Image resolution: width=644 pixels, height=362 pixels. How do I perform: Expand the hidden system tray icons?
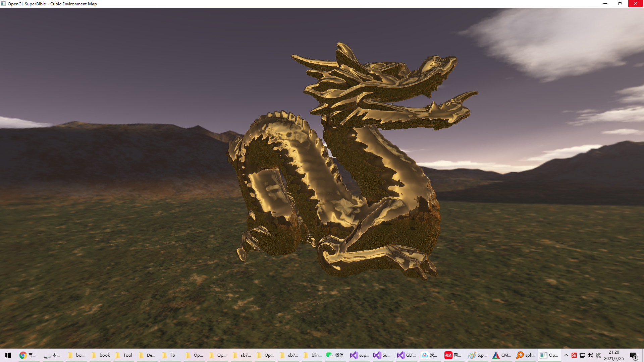[x=566, y=355]
